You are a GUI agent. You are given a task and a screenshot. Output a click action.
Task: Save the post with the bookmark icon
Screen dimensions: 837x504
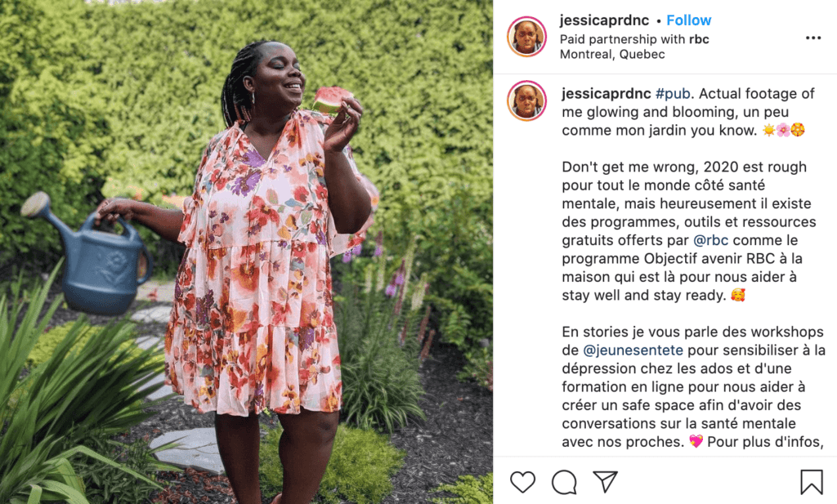(x=811, y=482)
